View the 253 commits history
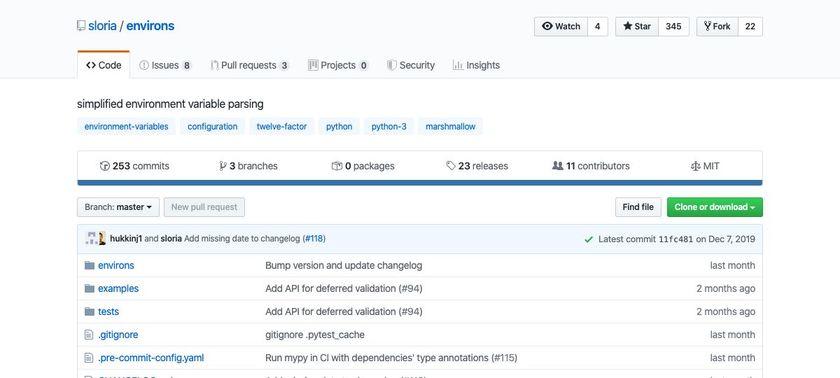Viewport: 840px width, 378px height. pos(134,166)
